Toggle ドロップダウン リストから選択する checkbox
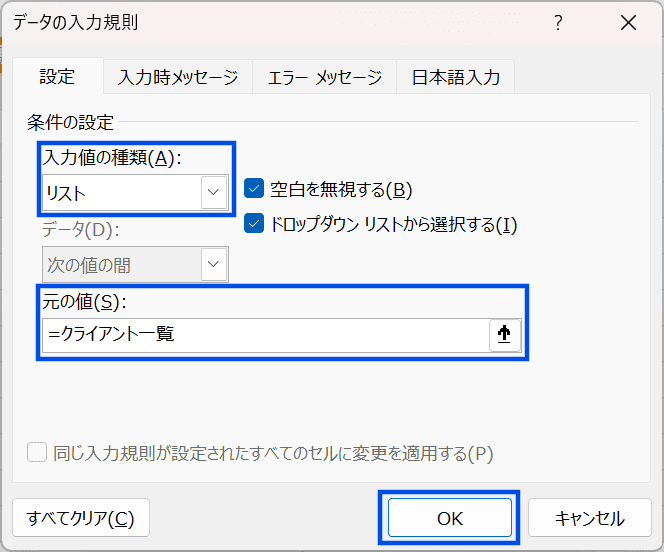The width and height of the screenshot is (664, 552). 254,224
